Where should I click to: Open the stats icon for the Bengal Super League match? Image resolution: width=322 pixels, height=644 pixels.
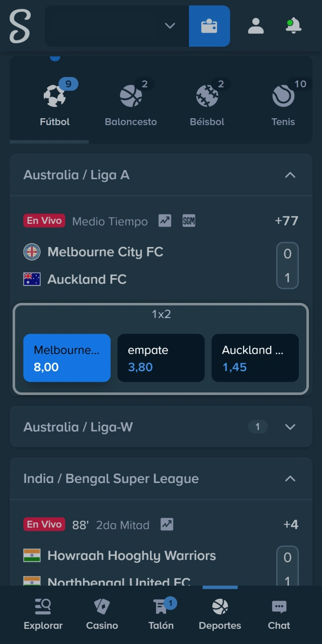pos(167,524)
